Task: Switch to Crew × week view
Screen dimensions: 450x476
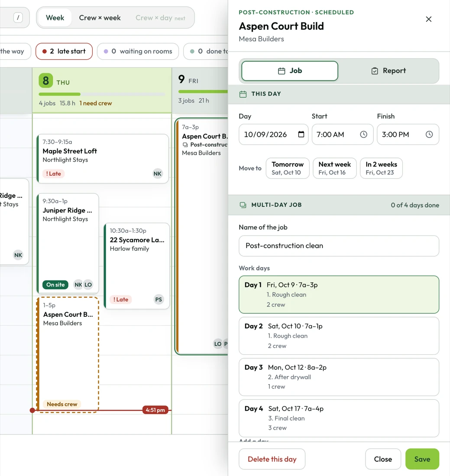Action: (100, 18)
